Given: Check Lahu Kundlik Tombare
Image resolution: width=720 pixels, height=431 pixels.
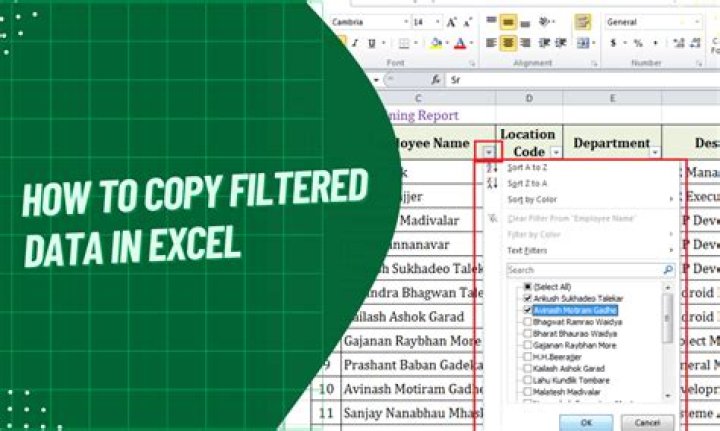Looking at the screenshot, I should (x=528, y=380).
